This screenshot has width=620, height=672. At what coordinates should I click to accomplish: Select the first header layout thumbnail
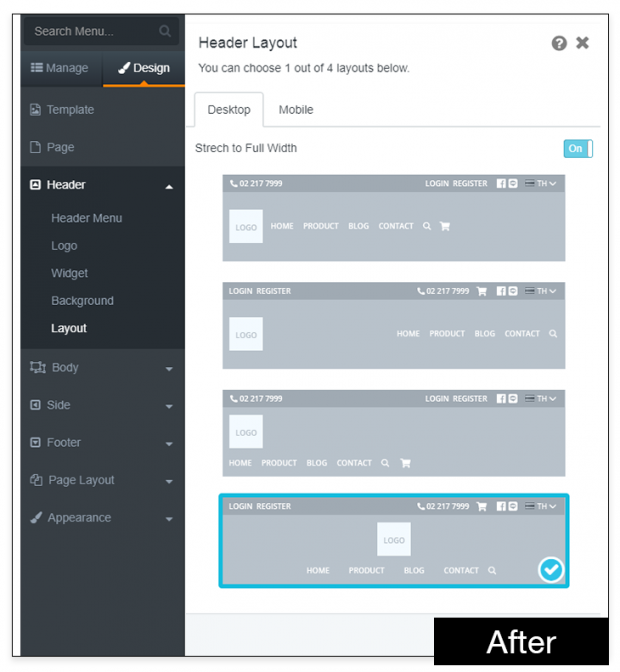pyautogui.click(x=393, y=218)
